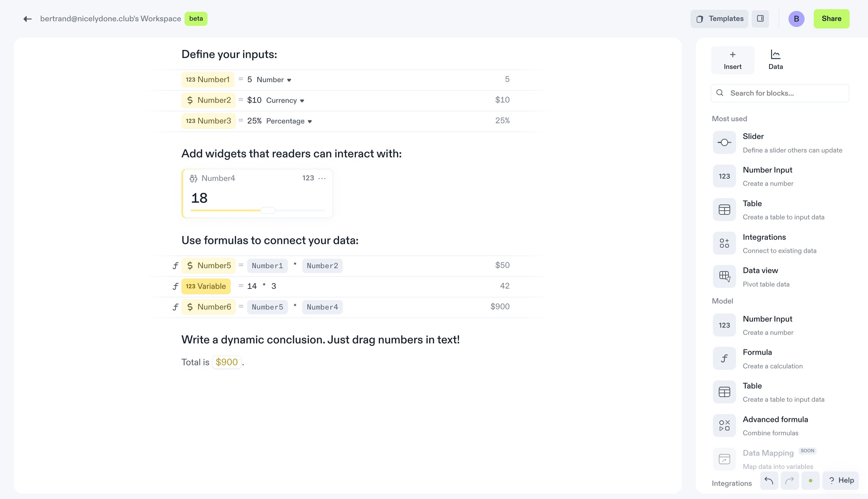868x499 pixels.
Task: Click the Search for blocks field
Action: tap(780, 93)
